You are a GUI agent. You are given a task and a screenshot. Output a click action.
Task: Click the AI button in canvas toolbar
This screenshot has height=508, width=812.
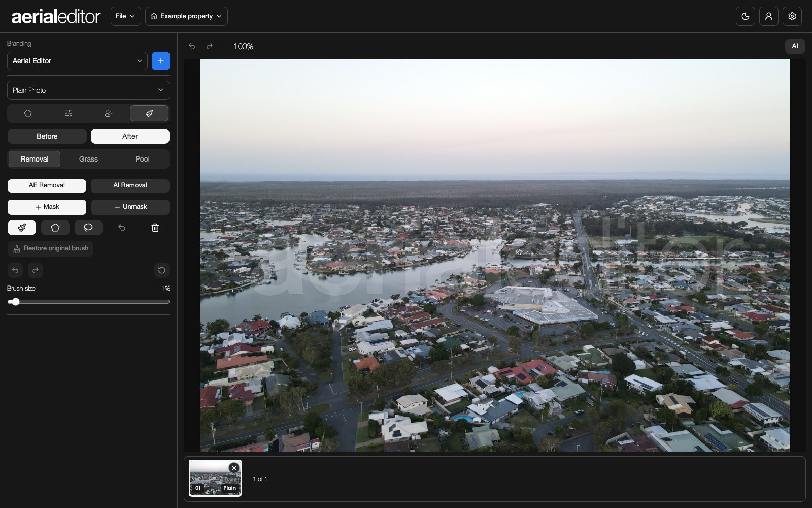pos(795,46)
